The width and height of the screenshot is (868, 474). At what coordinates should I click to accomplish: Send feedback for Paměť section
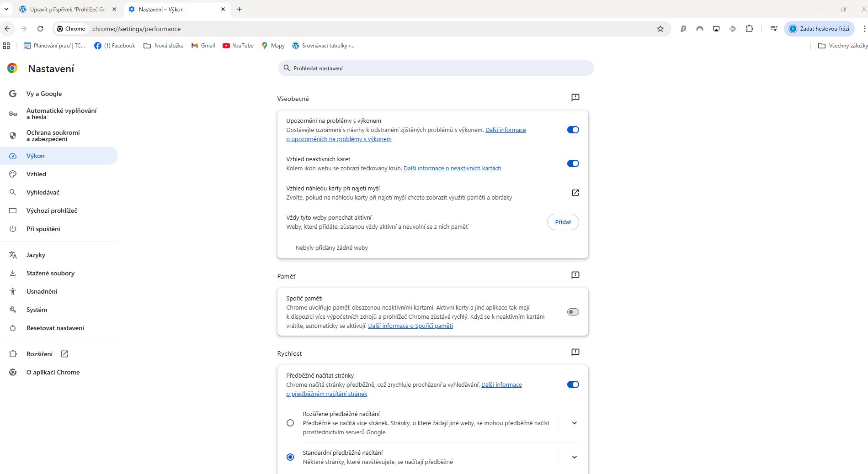(575, 275)
